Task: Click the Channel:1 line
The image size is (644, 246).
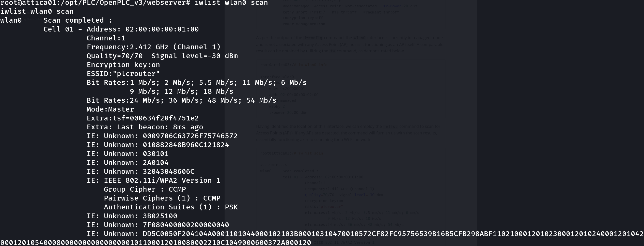Action: click(106, 38)
